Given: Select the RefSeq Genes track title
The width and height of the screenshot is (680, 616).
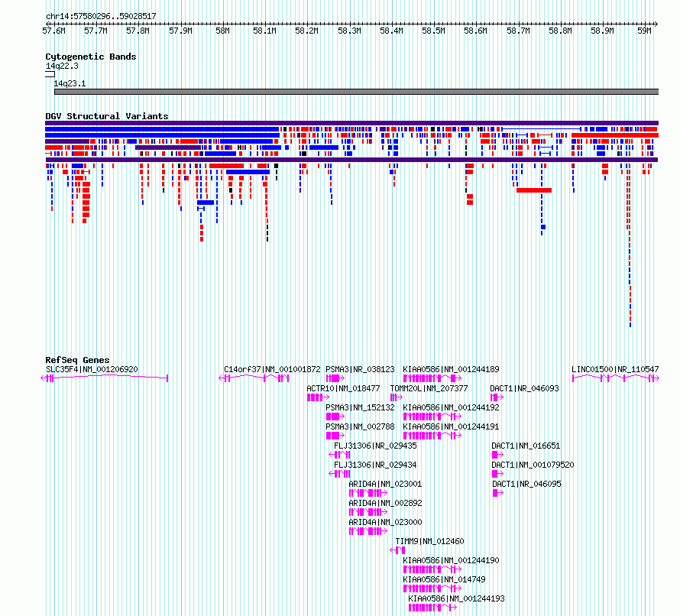Looking at the screenshot, I should [77, 360].
